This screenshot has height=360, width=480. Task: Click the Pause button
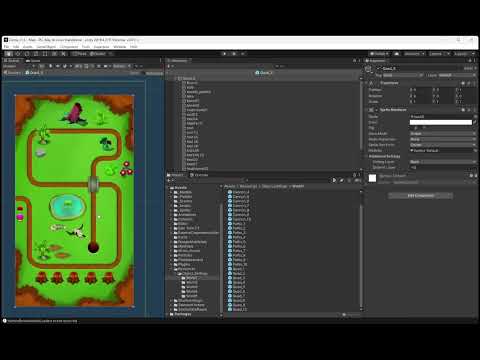[x=234, y=54]
